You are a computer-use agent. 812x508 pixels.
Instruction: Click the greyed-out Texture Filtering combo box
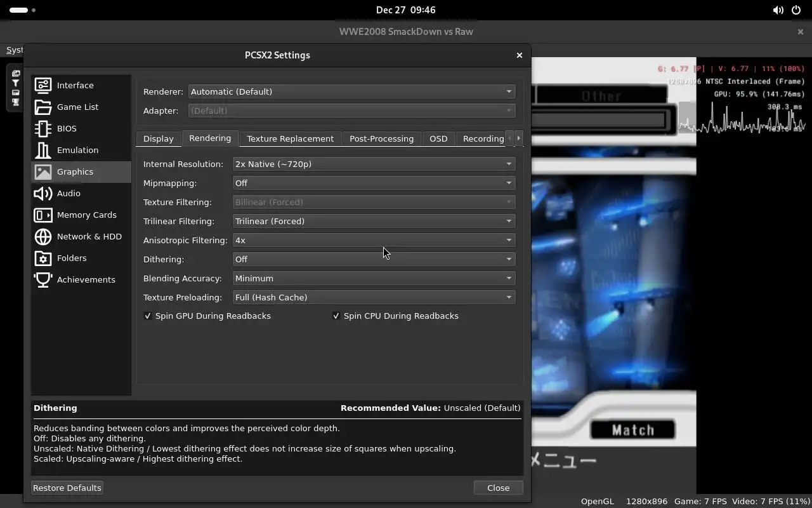tap(374, 202)
